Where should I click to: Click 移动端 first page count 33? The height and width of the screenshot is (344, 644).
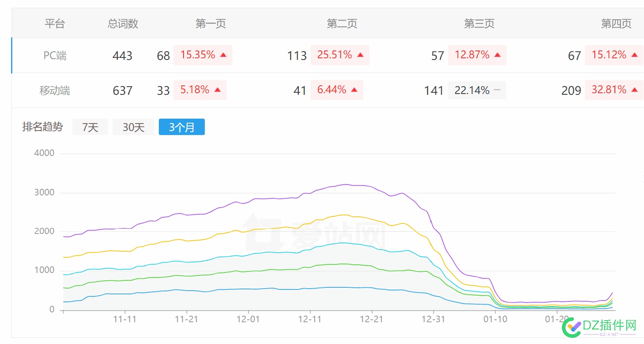(x=163, y=91)
